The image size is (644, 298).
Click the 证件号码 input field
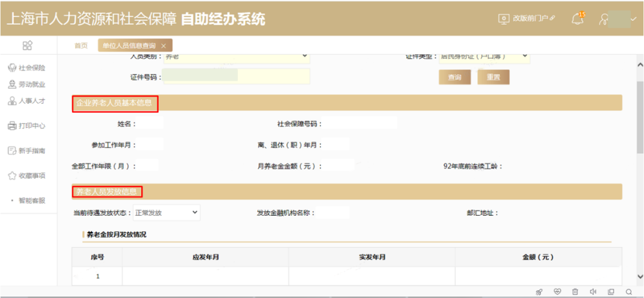[x=236, y=76]
